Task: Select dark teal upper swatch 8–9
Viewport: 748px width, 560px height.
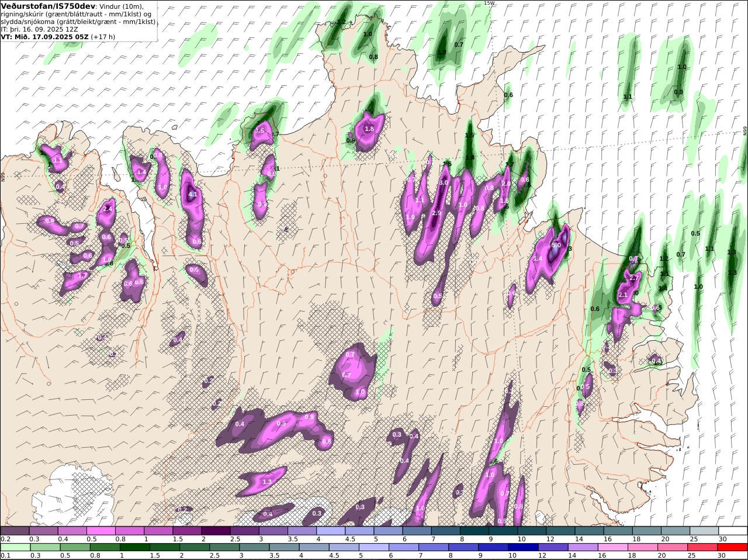Action: (475, 531)
